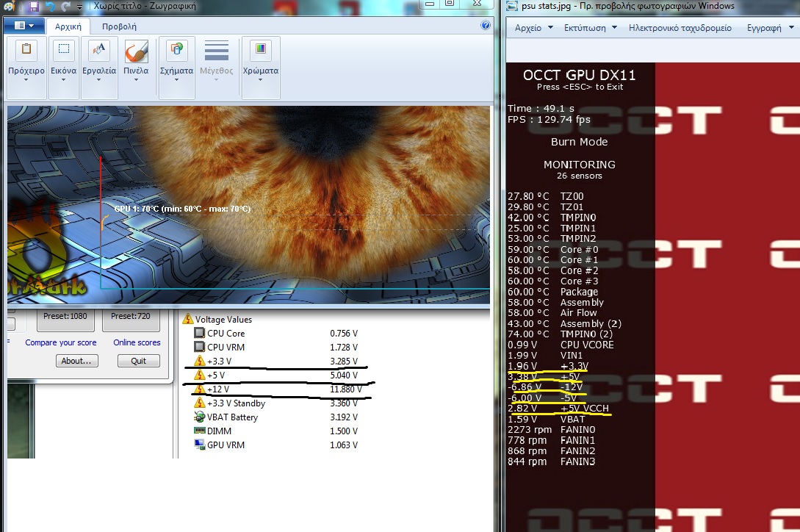Select the Πινέλα brush icon
Screen dimensions: 800x532
pyautogui.click(x=136, y=51)
